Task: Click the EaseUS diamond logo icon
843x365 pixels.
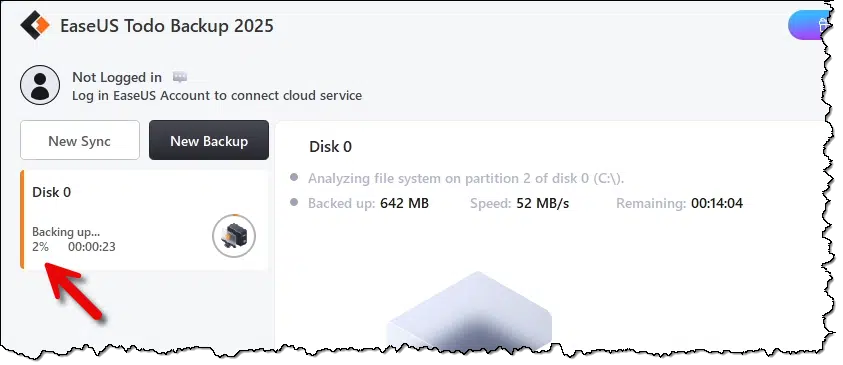Action: [35, 25]
